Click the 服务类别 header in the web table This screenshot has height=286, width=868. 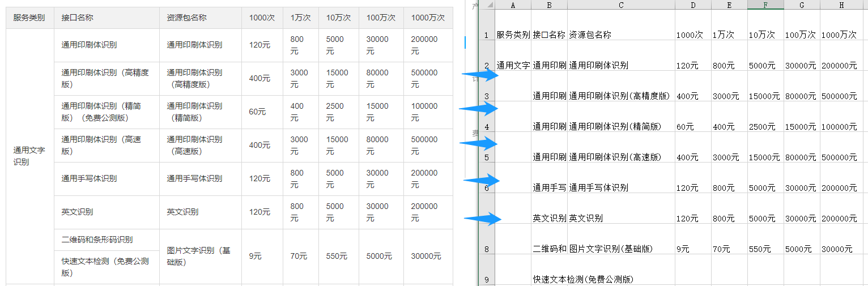[29, 18]
